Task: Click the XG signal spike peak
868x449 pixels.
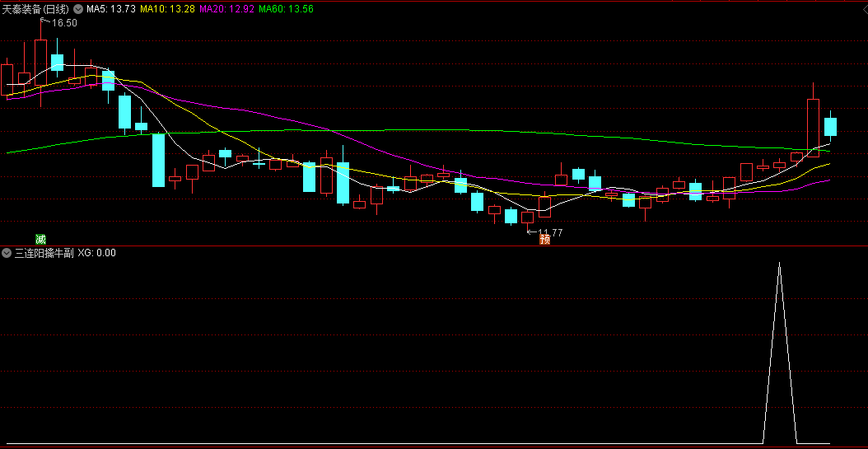Action: (x=779, y=264)
